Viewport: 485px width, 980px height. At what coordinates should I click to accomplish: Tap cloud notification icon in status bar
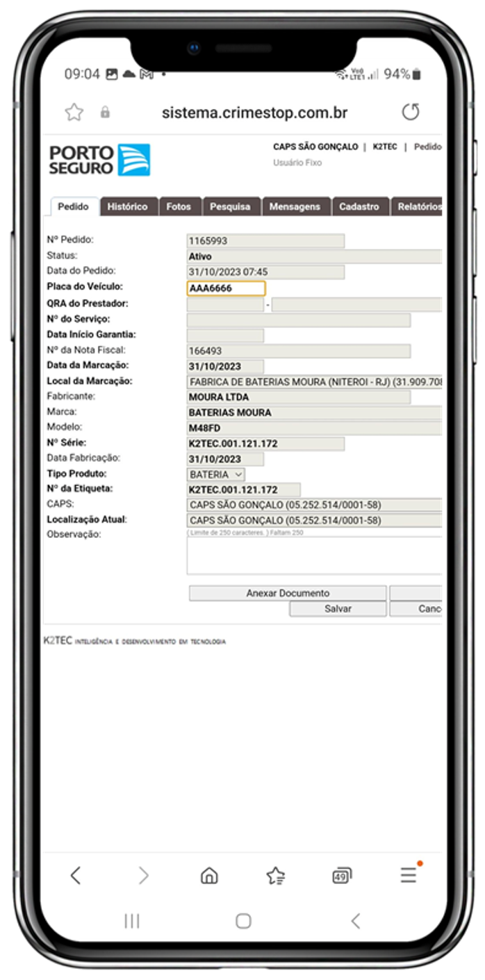[129, 74]
